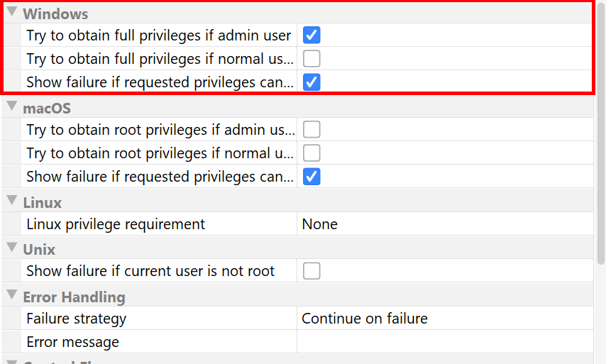
Task: Select the Unix 'Show failure if current user' label text
Action: point(150,271)
